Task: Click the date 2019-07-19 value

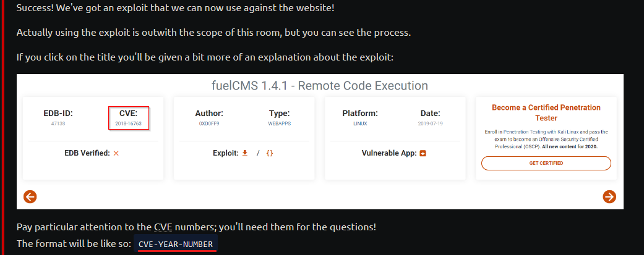Action: coord(431,123)
